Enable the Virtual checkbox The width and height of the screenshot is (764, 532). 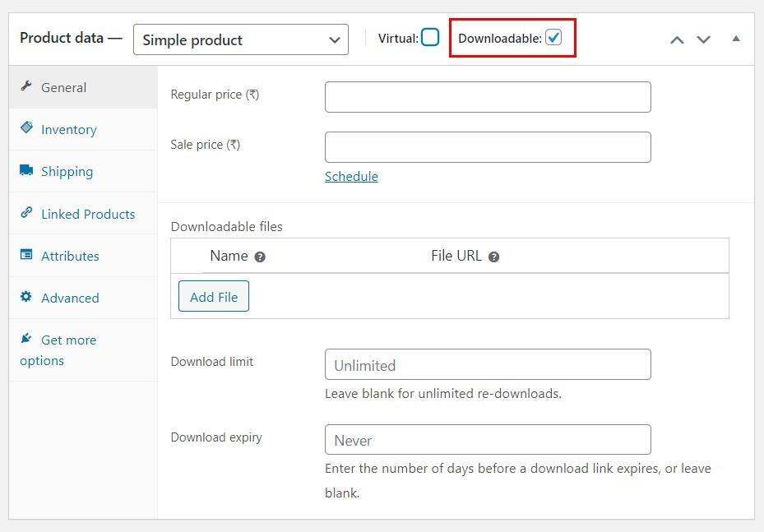pos(430,38)
